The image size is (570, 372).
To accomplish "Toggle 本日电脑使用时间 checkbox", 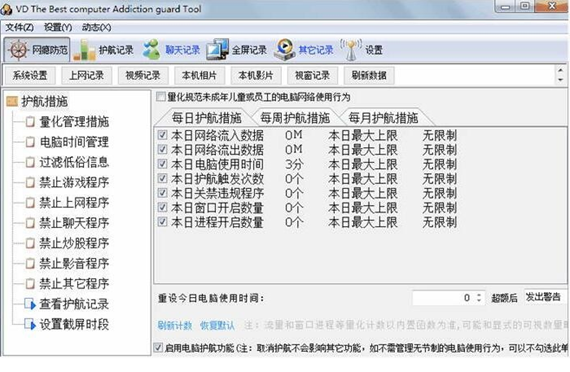I will tap(162, 164).
